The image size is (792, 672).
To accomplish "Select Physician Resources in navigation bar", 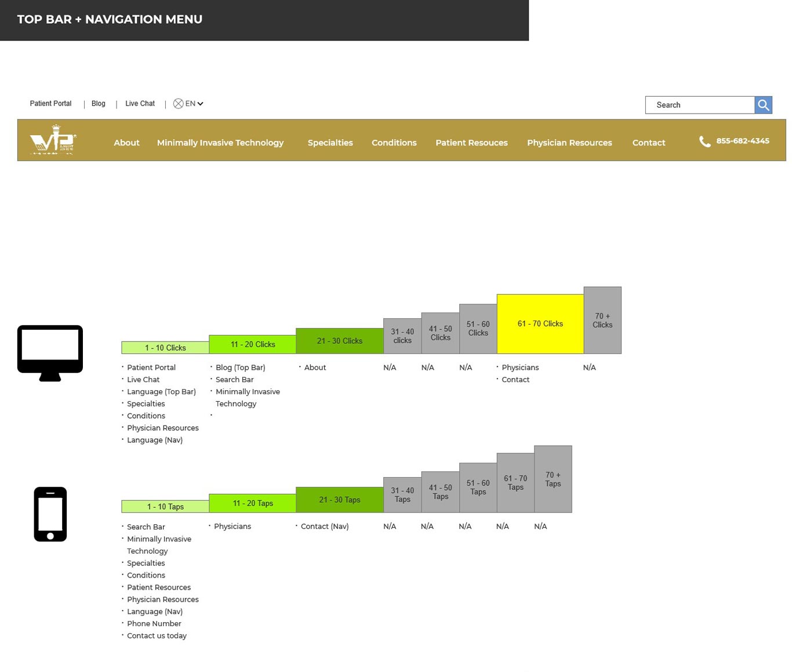I will tap(569, 143).
